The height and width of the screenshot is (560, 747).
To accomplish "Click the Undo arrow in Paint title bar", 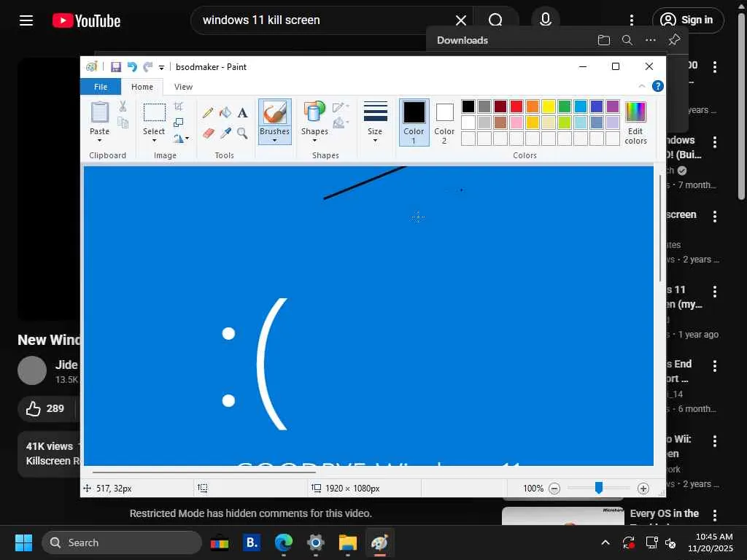I will (132, 67).
